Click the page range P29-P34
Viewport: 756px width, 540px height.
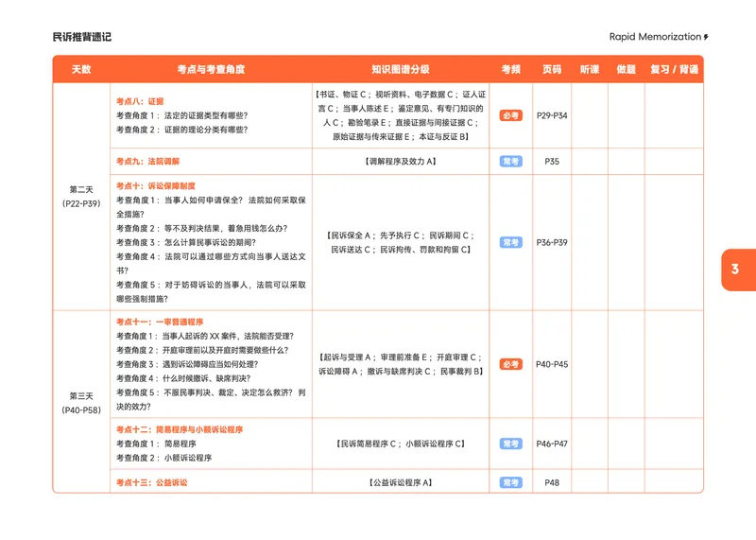(x=552, y=115)
